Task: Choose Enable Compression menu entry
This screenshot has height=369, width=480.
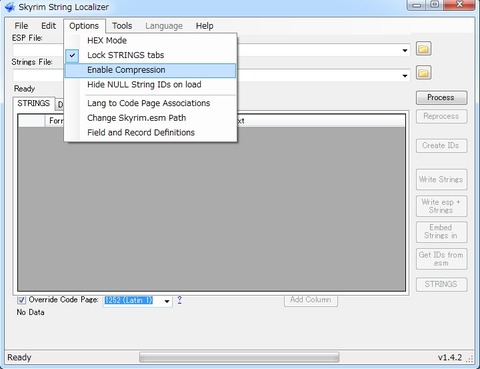Action: pyautogui.click(x=150, y=70)
